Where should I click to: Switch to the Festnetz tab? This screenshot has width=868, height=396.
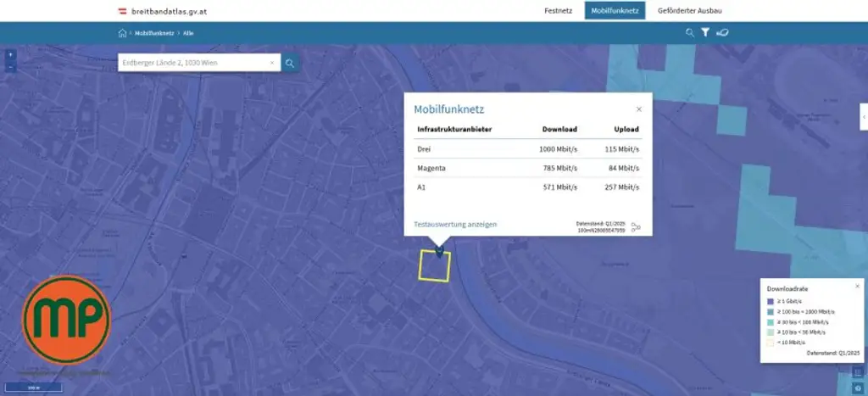558,10
